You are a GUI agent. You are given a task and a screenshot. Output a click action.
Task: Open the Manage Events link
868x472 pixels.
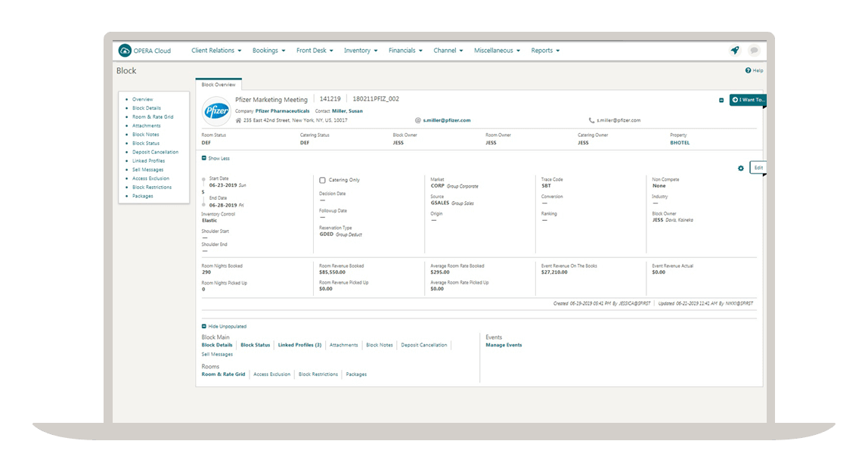(x=504, y=345)
